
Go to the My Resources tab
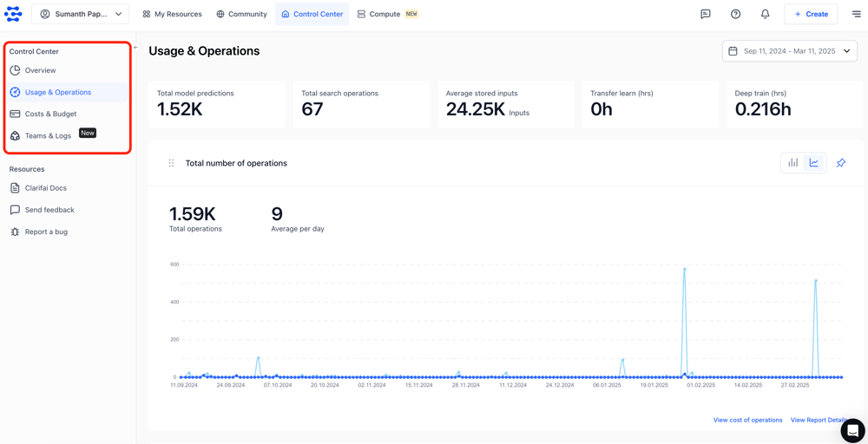[x=172, y=14]
